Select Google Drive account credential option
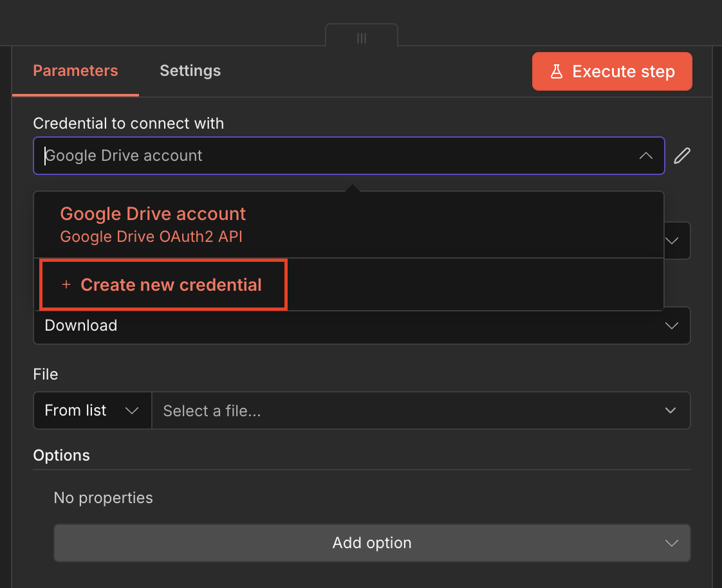Viewport: 722px width, 588px height. (x=349, y=225)
